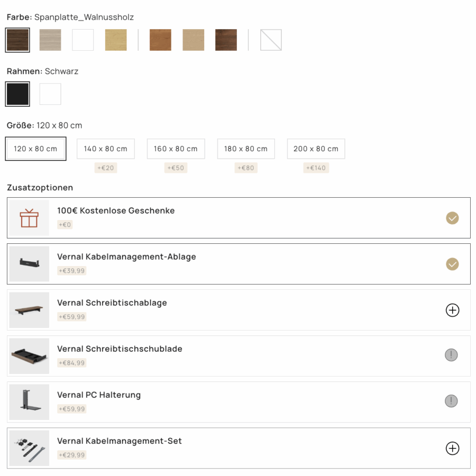476x476 pixels.
Task: Select the crossed-out no-tabletop option swatch
Action: tap(271, 40)
